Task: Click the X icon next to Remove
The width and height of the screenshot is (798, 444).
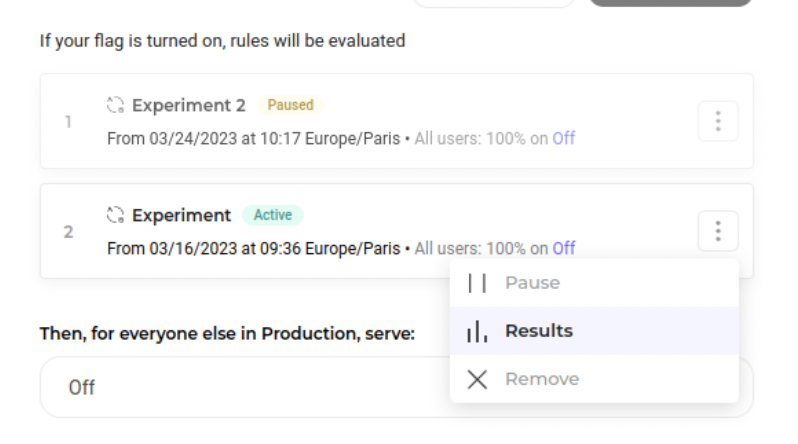Action: (477, 379)
